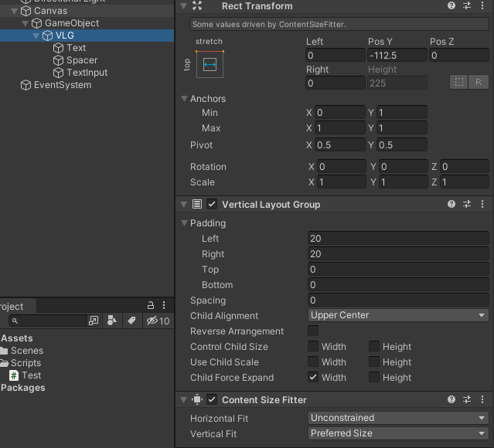Open Content Size Fitter help icon
This screenshot has height=448, width=494.
[x=451, y=399]
